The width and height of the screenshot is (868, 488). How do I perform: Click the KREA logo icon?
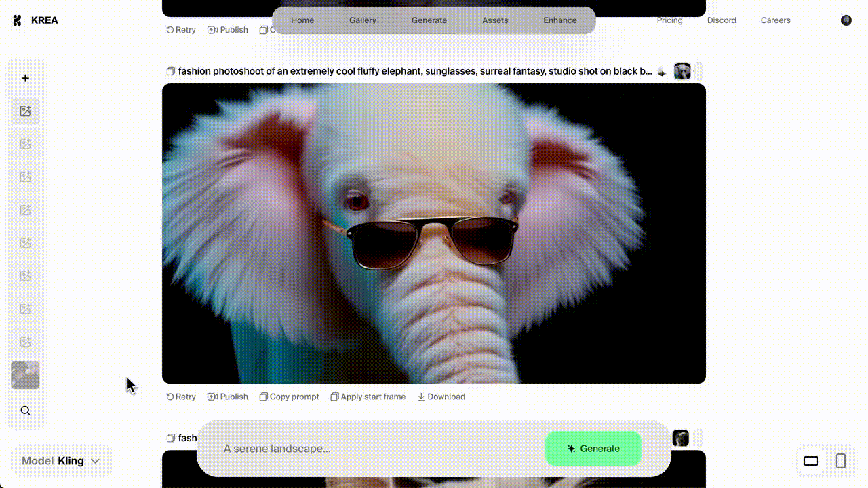point(17,20)
